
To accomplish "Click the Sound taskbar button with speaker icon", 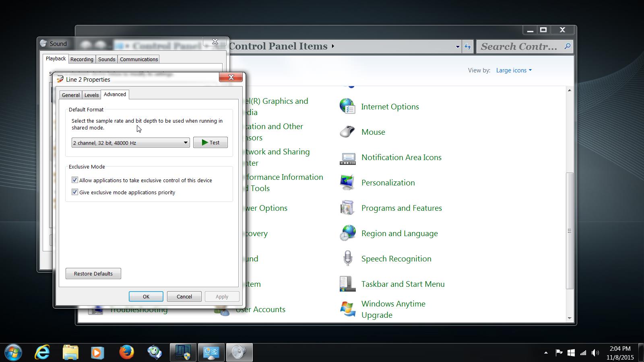I will point(239,353).
